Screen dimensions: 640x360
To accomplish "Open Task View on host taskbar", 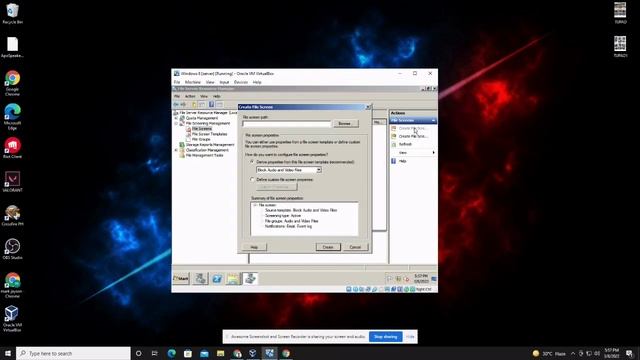I will [155, 353].
